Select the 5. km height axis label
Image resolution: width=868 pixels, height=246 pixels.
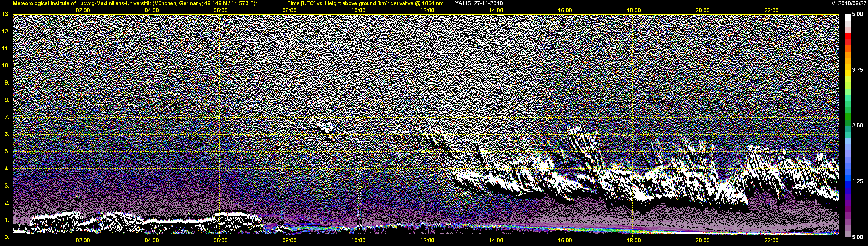(x=7, y=151)
